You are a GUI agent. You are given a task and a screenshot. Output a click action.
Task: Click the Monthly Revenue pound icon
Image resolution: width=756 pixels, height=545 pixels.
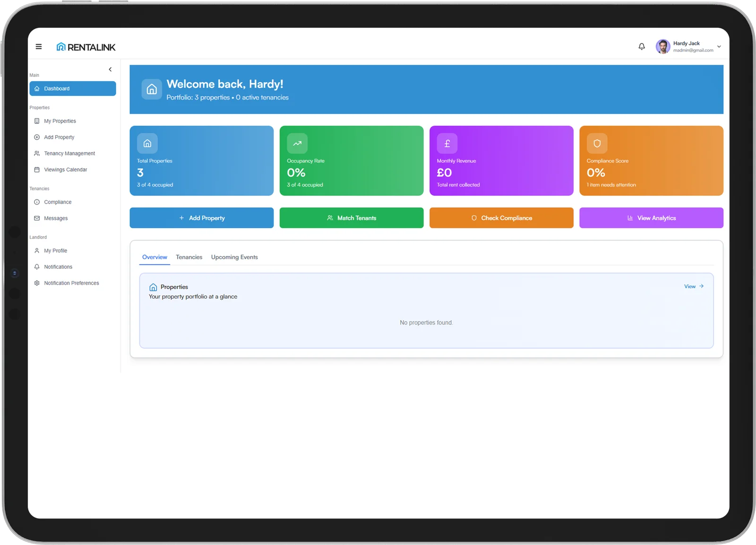(447, 144)
